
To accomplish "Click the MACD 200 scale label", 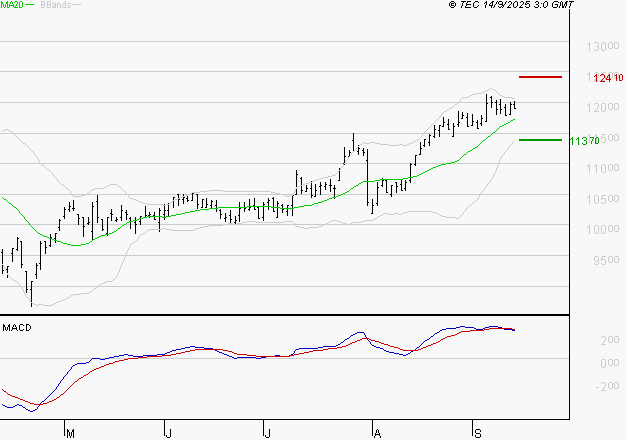I will point(581,341).
